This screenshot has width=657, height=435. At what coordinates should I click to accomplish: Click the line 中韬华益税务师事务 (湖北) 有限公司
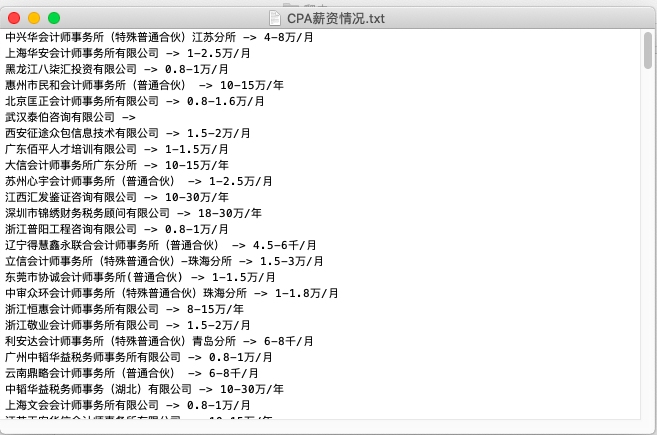click(145, 389)
